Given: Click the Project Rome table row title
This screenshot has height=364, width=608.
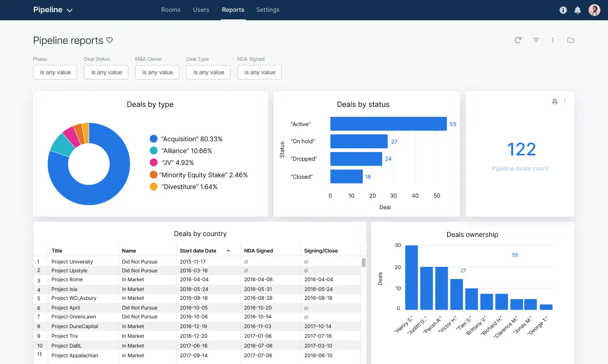Looking at the screenshot, I should click(x=67, y=280).
